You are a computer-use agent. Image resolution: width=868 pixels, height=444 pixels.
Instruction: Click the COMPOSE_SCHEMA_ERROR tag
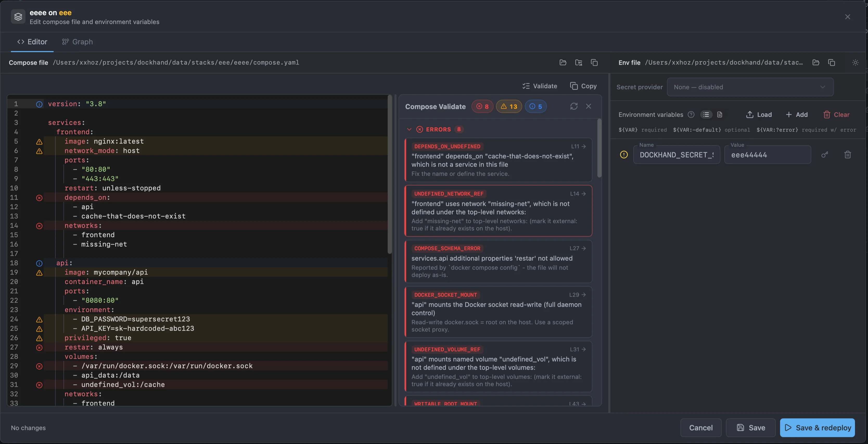click(447, 249)
